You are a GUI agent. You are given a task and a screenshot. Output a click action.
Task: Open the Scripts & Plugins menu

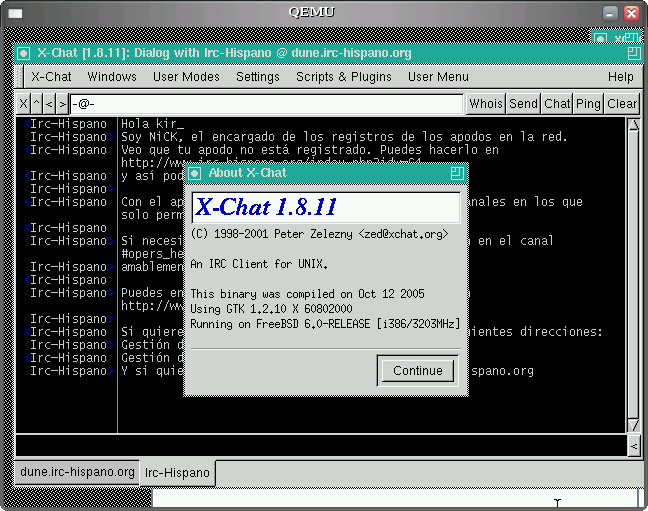[344, 77]
